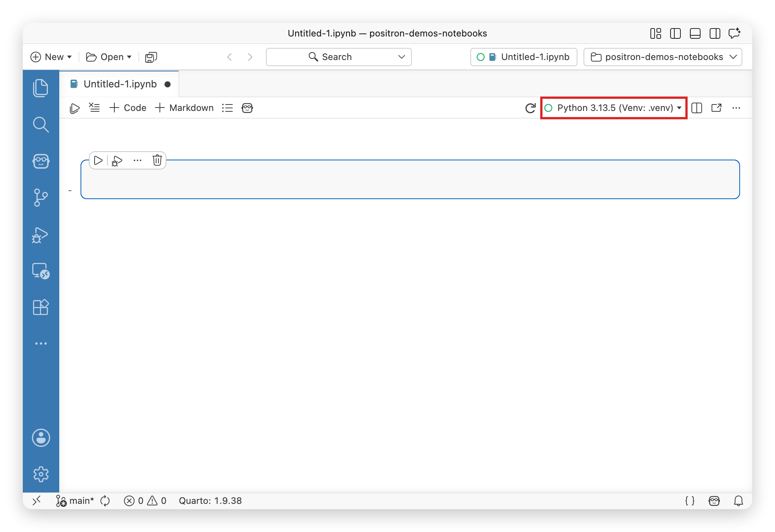
Task: Click curly braces language status icon
Action: coord(690,501)
